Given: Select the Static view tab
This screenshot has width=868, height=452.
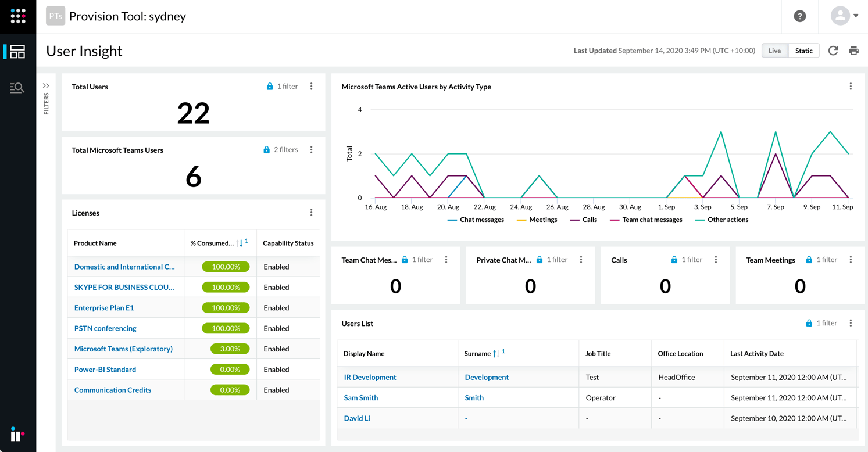Looking at the screenshot, I should (803, 51).
